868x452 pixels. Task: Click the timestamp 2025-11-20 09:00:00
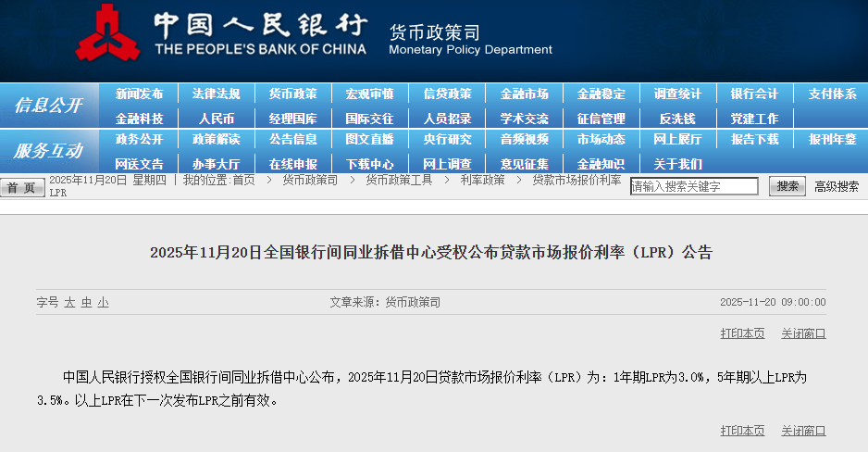pyautogui.click(x=773, y=303)
